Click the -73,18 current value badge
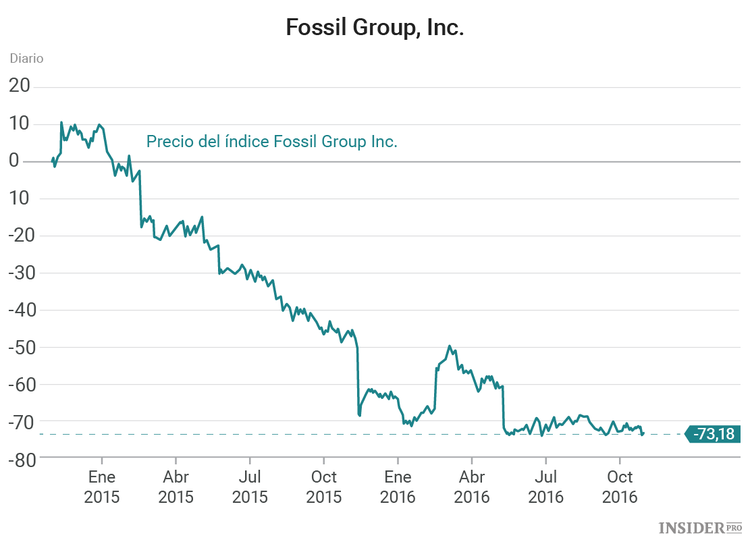750x544 pixels. pyautogui.click(x=714, y=434)
